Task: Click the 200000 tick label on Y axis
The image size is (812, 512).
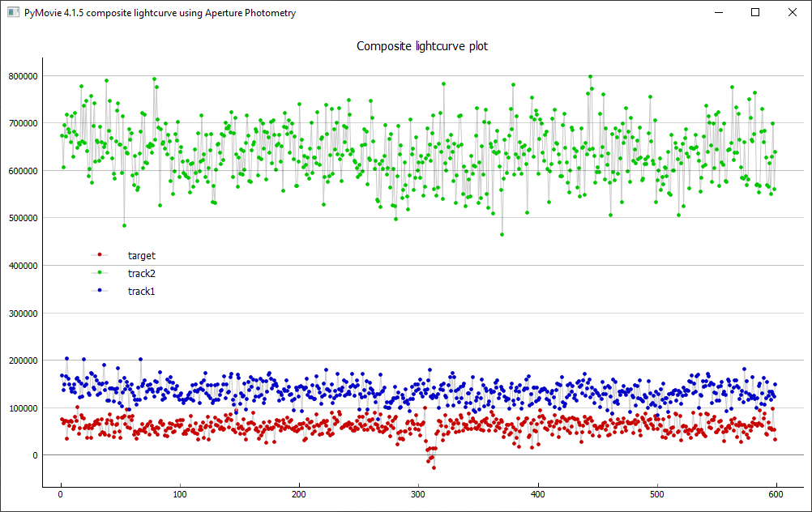Action: pos(21,361)
